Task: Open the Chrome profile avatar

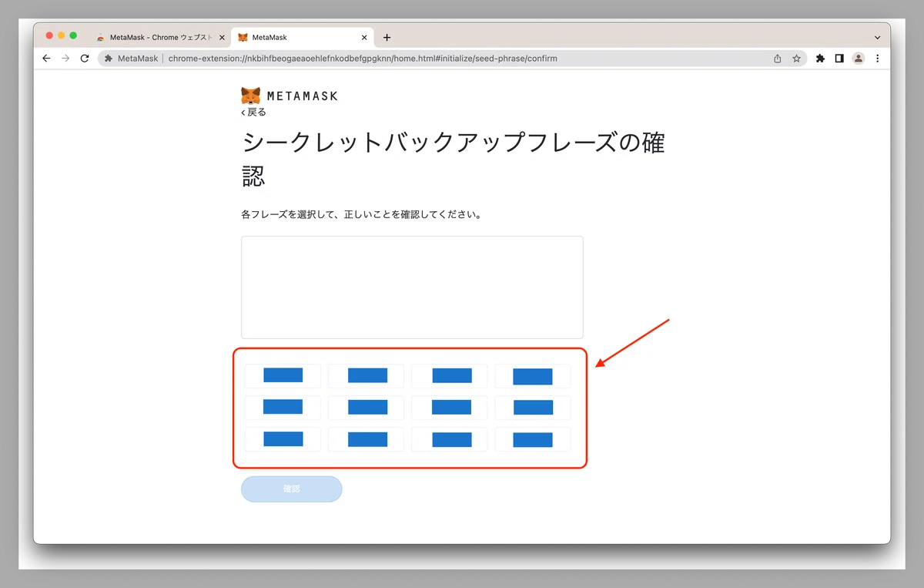Action: pyautogui.click(x=859, y=59)
